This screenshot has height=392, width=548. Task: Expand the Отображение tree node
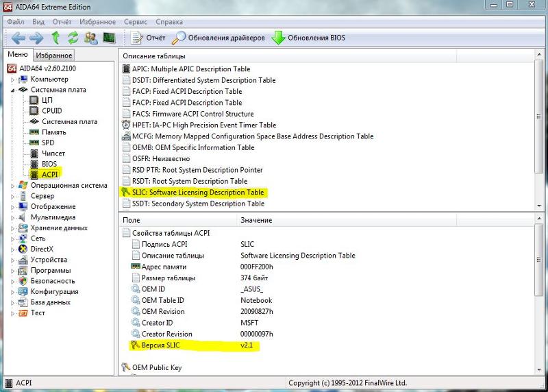click(x=12, y=207)
